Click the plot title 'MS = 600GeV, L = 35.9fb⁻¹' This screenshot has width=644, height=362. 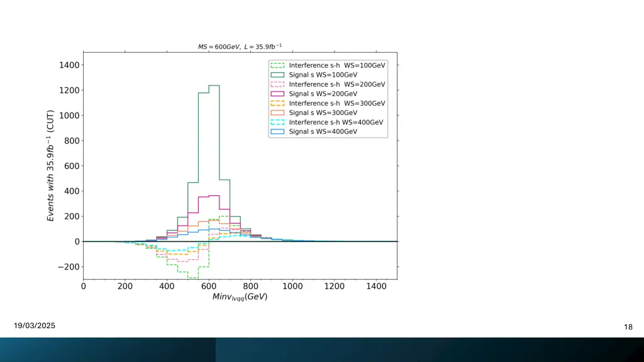pyautogui.click(x=240, y=47)
